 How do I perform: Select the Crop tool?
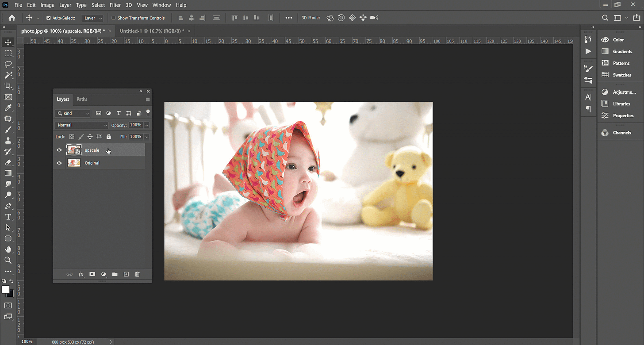click(8, 86)
